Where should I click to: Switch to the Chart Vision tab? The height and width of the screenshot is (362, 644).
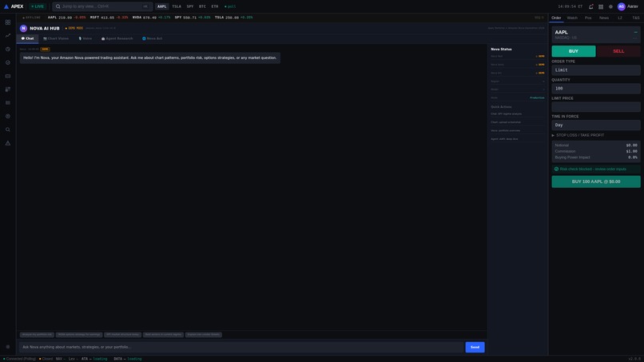(56, 38)
